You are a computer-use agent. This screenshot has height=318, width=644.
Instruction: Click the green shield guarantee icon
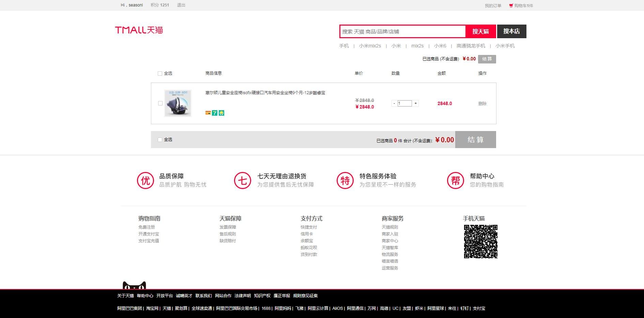[x=221, y=113]
